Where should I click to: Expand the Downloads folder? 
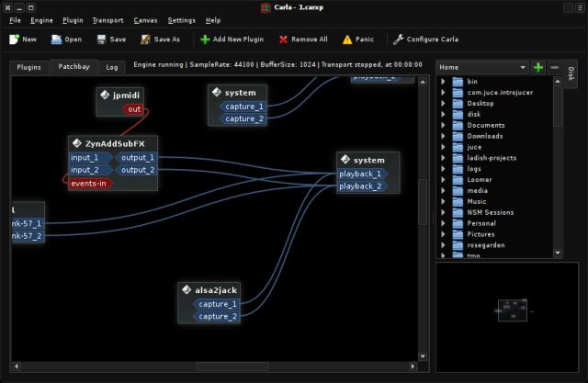443,136
